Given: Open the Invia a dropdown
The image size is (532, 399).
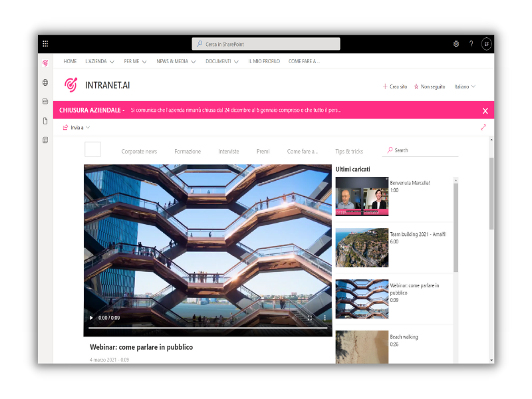Looking at the screenshot, I should click(x=76, y=128).
